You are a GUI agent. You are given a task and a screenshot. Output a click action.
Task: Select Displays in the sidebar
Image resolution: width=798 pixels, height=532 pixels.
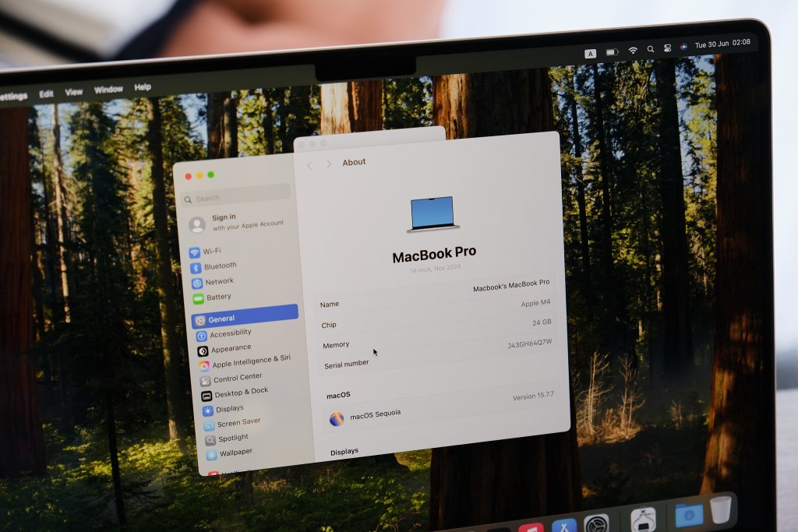[x=224, y=409]
